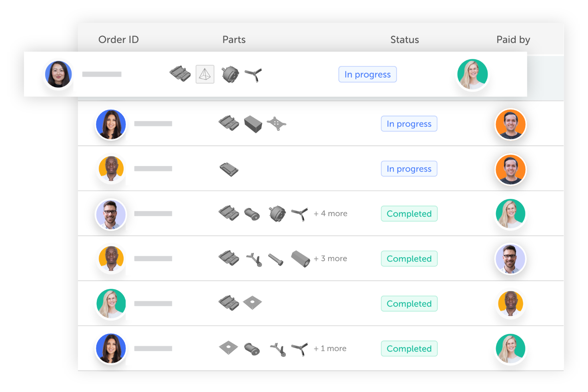Select the bearded man avatar in Paid by column
The height and width of the screenshot is (392, 588).
click(510, 259)
